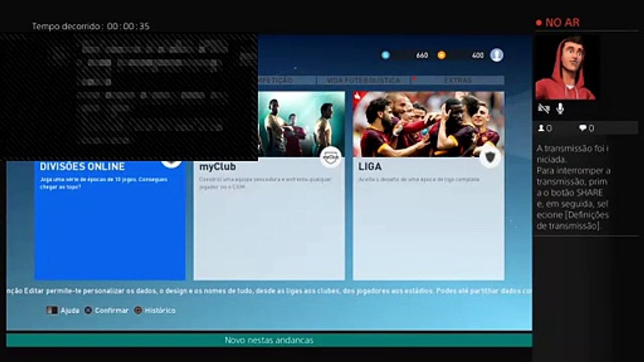This screenshot has width=644, height=362.
Task: Click the comments speech bubble icon
Action: (583, 128)
